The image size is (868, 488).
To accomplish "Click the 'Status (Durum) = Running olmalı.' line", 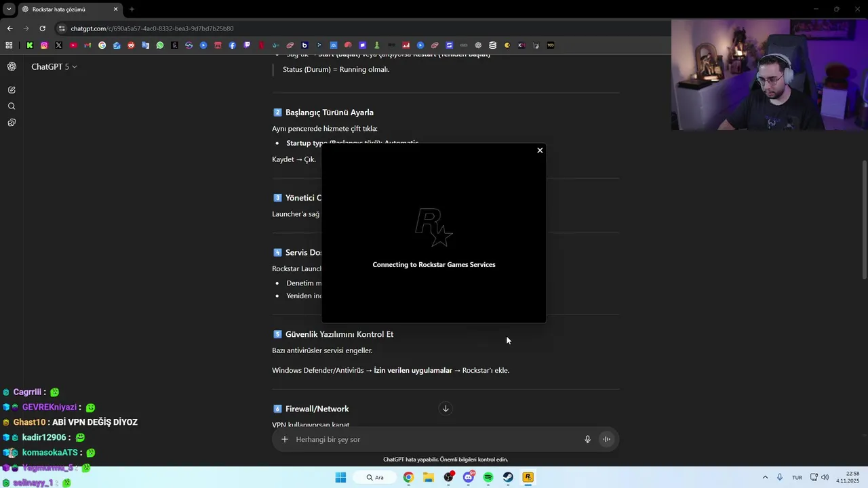I will click(x=336, y=69).
